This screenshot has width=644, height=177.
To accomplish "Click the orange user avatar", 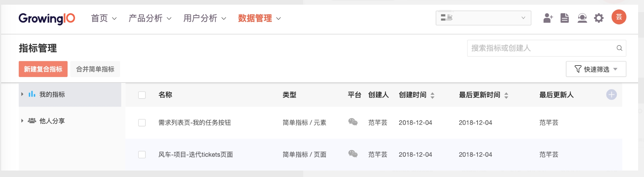I will click(x=619, y=17).
